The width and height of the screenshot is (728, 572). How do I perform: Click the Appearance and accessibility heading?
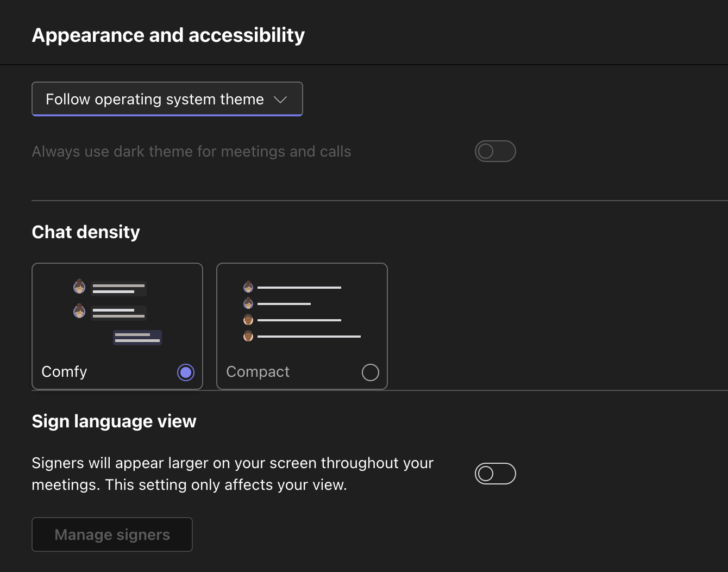[x=168, y=35]
